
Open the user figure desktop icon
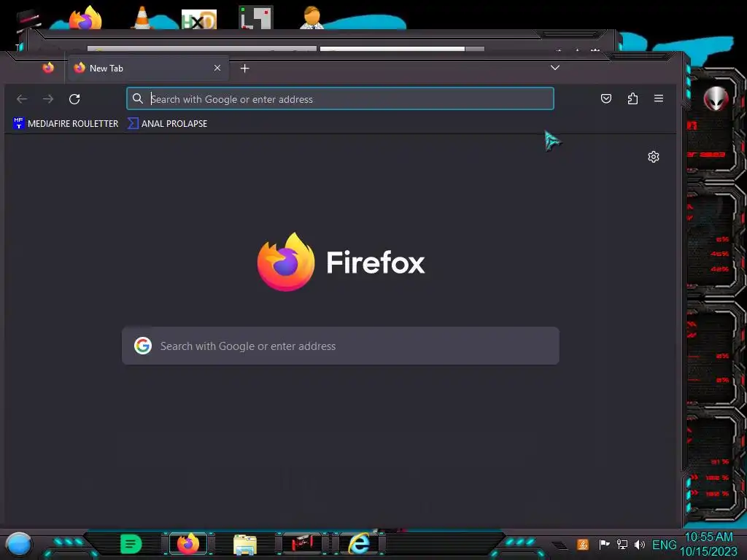(312, 17)
